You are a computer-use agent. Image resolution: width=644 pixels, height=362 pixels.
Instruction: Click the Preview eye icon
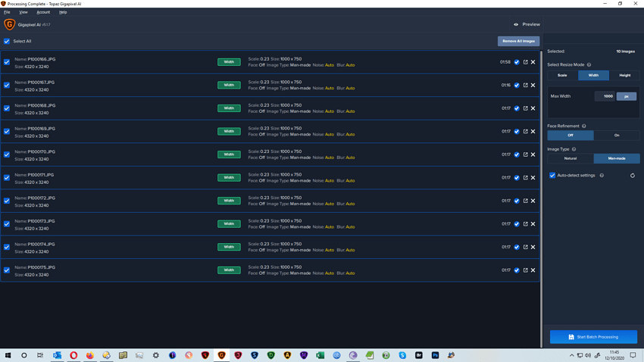point(516,24)
